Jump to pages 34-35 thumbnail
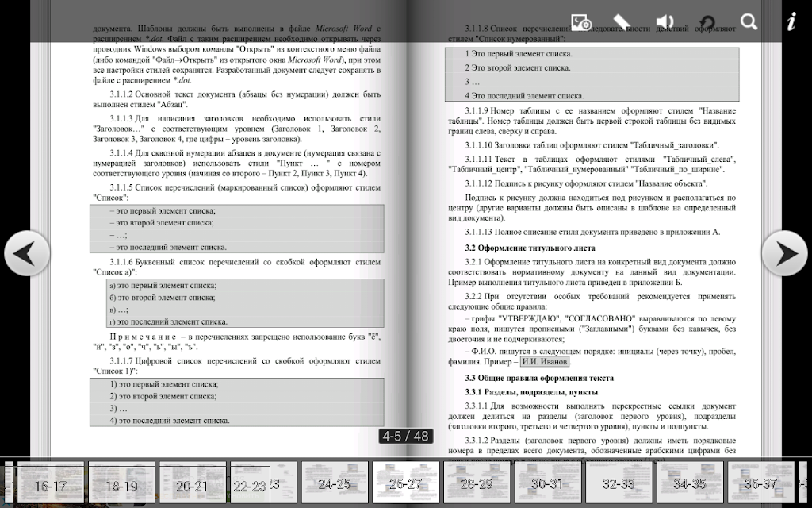 pyautogui.click(x=690, y=483)
